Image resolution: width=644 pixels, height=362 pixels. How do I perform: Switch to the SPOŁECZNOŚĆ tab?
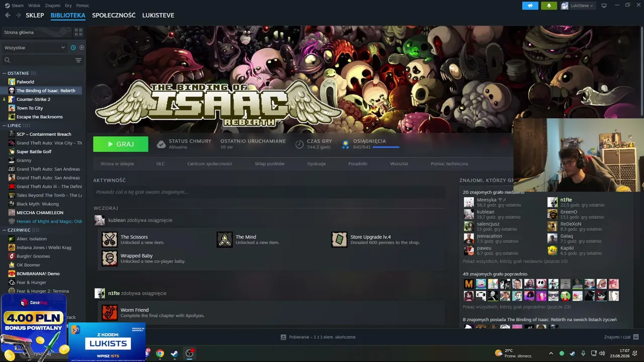(x=114, y=15)
